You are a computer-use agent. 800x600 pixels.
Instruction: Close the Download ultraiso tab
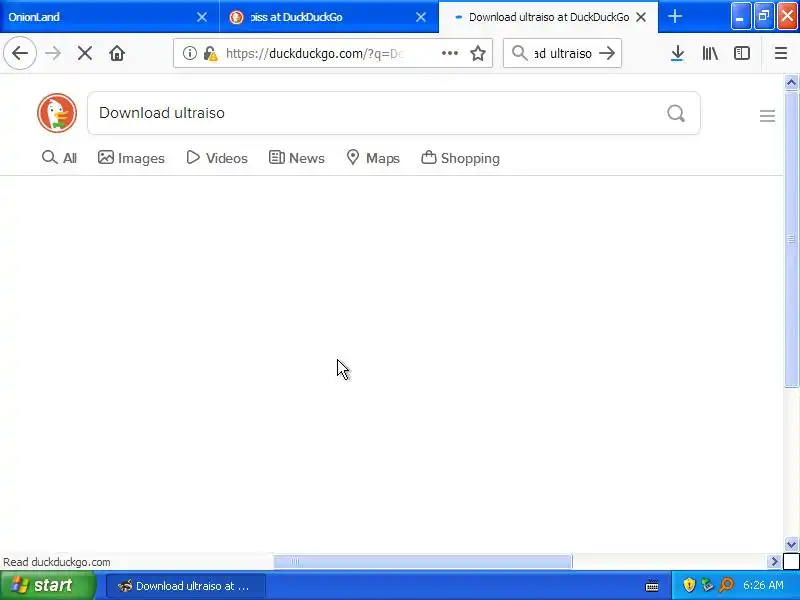pyautogui.click(x=641, y=17)
